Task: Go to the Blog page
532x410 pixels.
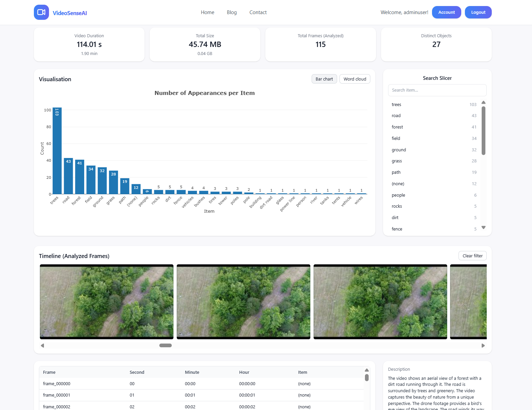Action: (231, 12)
